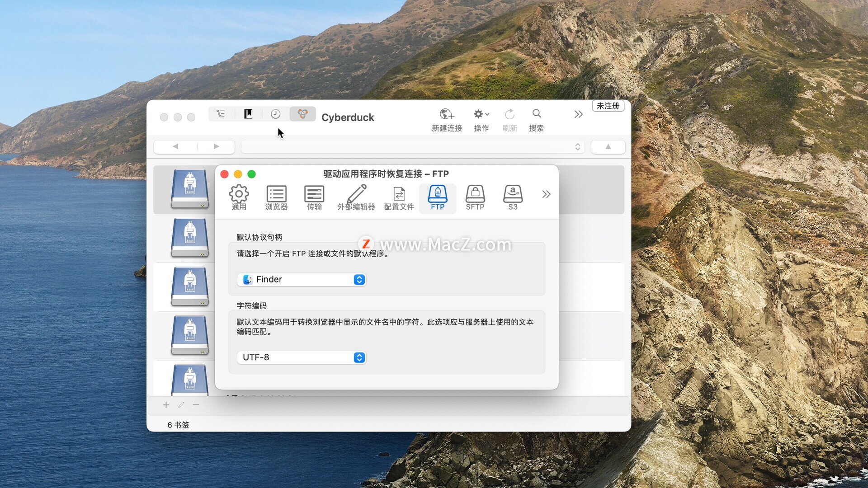This screenshot has height=488, width=868.
Task: Open the Transfers (传输) preferences tab
Action: click(x=314, y=197)
